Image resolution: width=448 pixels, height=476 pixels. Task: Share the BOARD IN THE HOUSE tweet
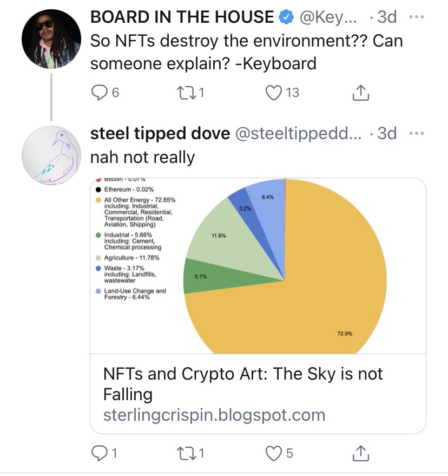[x=360, y=93]
